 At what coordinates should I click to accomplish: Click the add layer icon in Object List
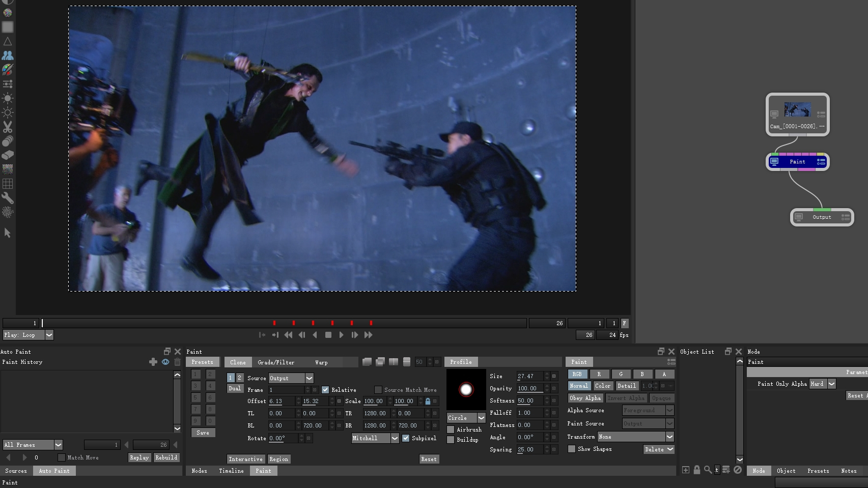(726, 470)
